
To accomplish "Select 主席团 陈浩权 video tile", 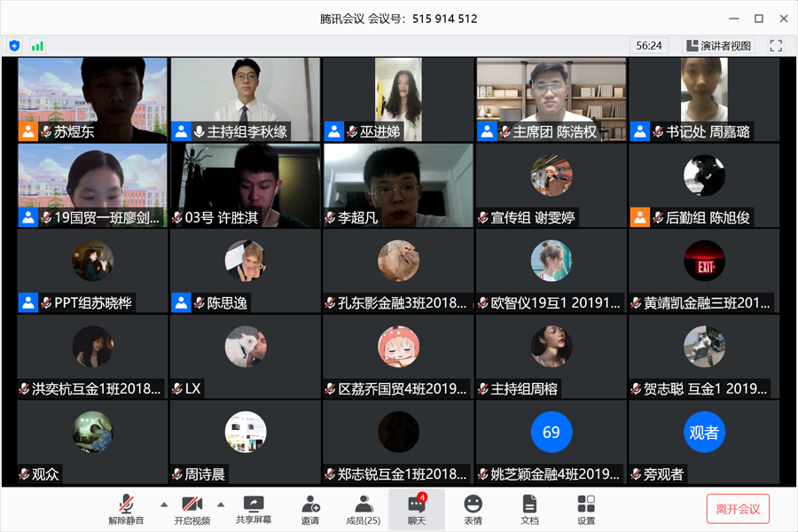I will point(551,99).
